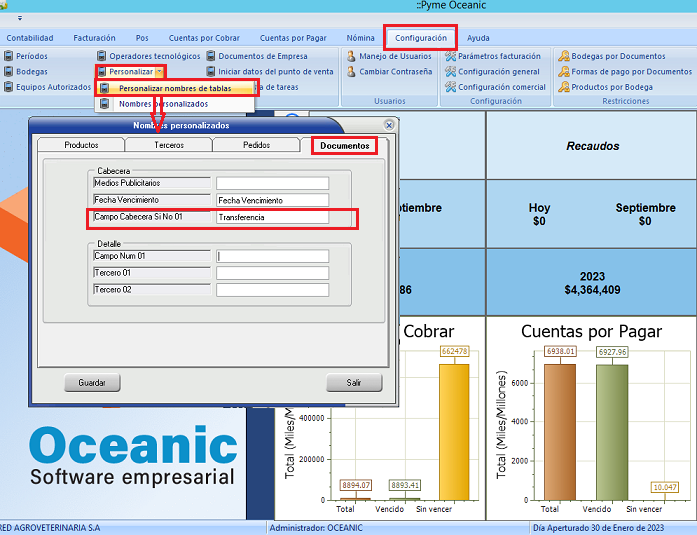Click the Guardar button
The height and width of the screenshot is (535, 697).
tap(92, 383)
